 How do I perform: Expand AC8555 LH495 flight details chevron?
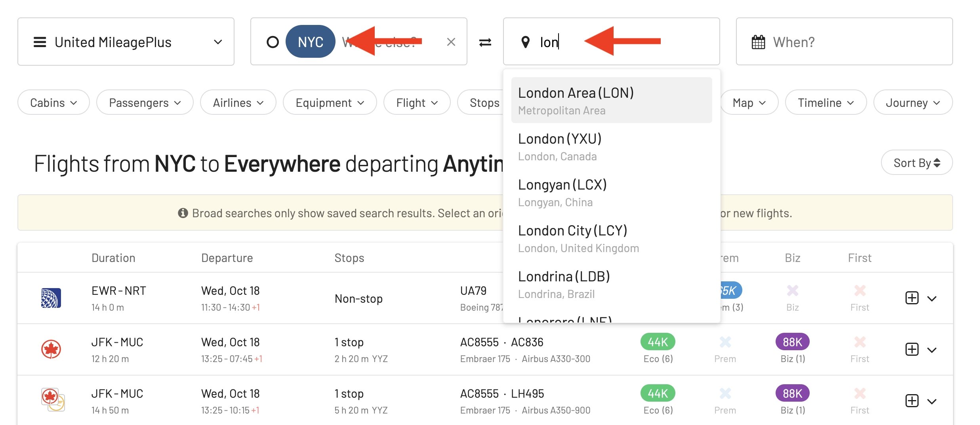(932, 401)
